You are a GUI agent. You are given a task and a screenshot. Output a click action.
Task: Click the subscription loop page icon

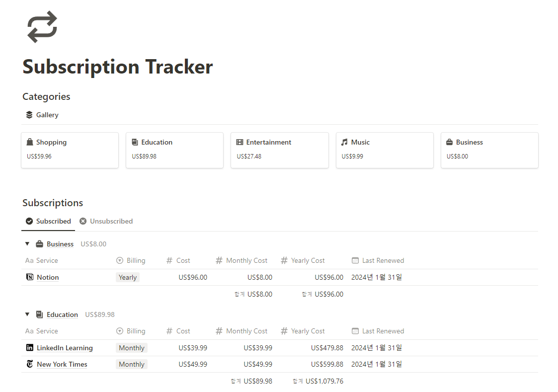point(42,27)
